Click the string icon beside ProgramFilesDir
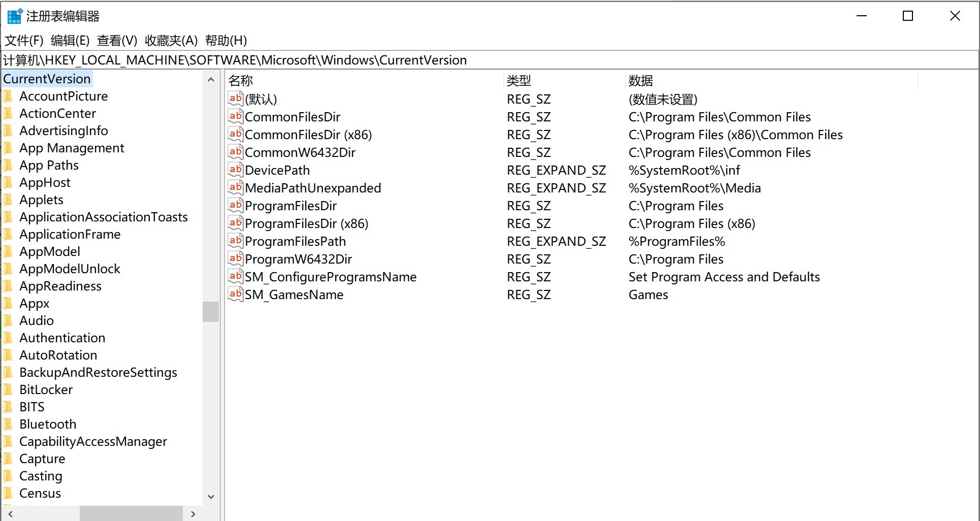The height and width of the screenshot is (521, 980). coord(236,205)
